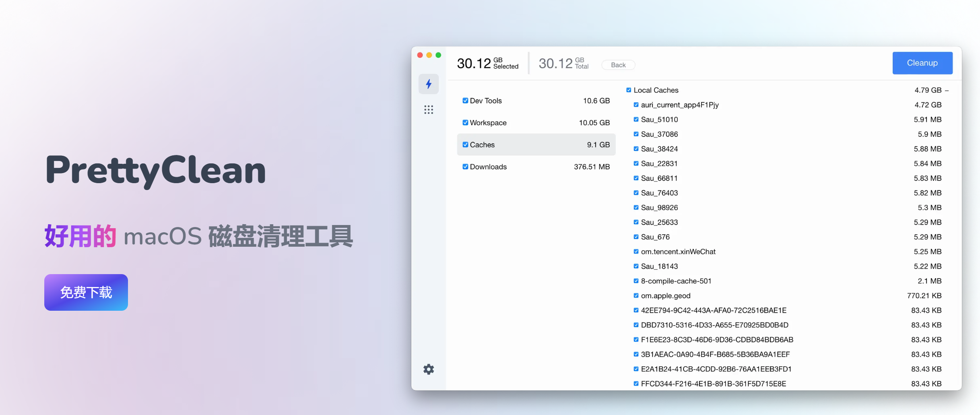The height and width of the screenshot is (415, 980).
Task: Click the 30.12 GB Selected total
Action: click(488, 63)
